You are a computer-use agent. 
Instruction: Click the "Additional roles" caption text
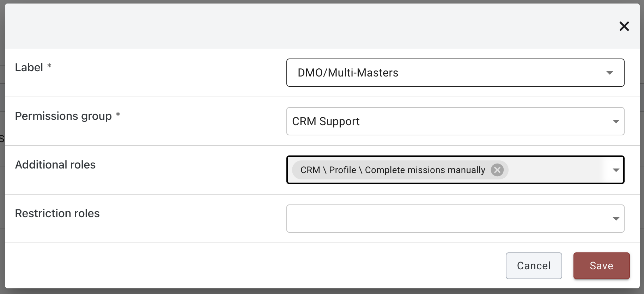tap(55, 165)
